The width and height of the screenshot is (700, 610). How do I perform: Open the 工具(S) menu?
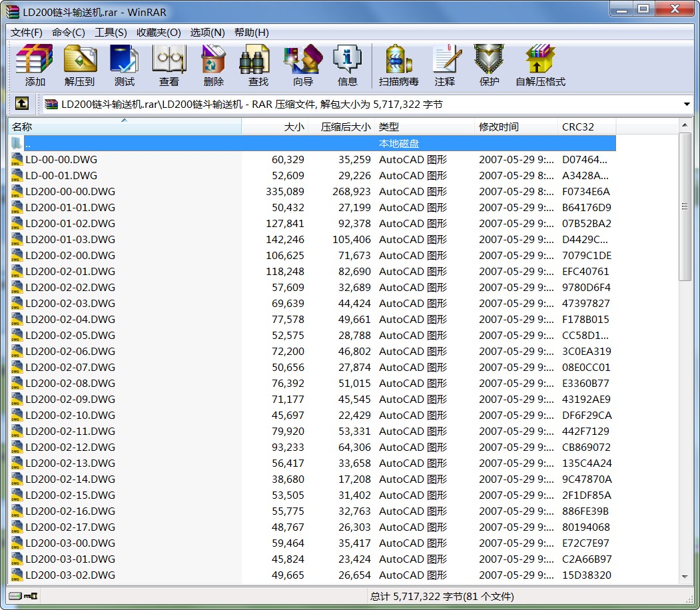tap(111, 33)
